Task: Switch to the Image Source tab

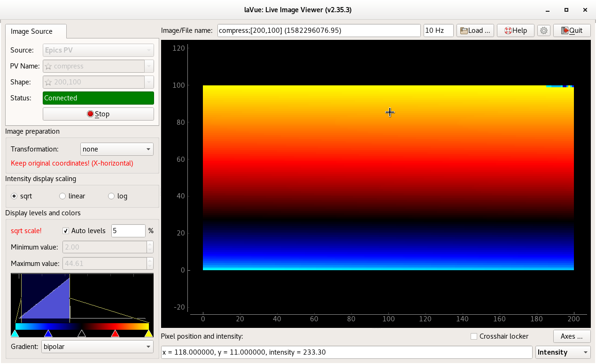Action: [32, 31]
